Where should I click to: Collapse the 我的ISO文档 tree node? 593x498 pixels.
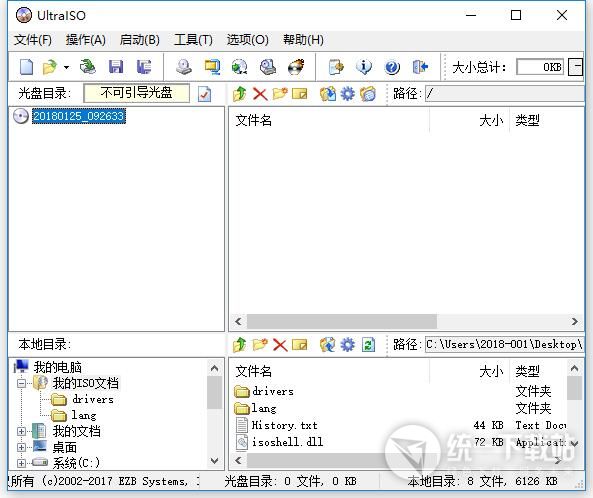[x=22, y=383]
